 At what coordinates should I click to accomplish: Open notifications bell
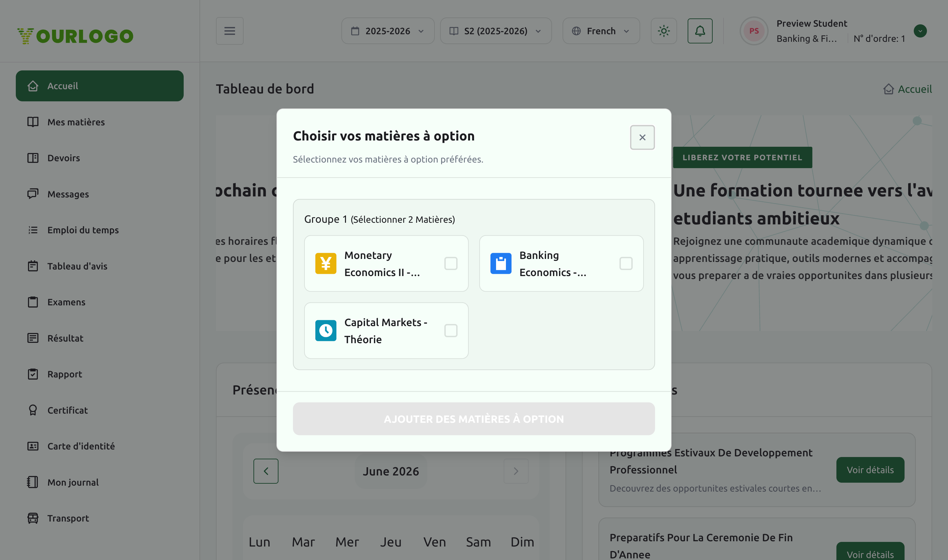[700, 31]
